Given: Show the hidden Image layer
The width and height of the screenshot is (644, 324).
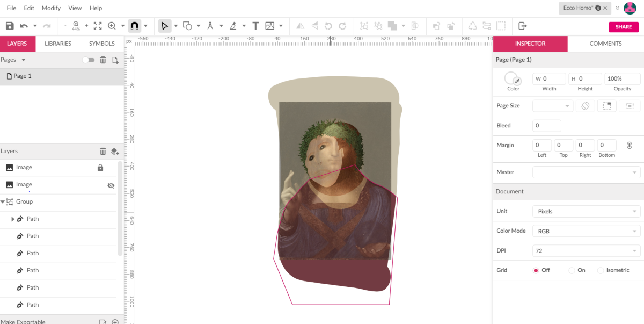Looking at the screenshot, I should click(x=111, y=185).
